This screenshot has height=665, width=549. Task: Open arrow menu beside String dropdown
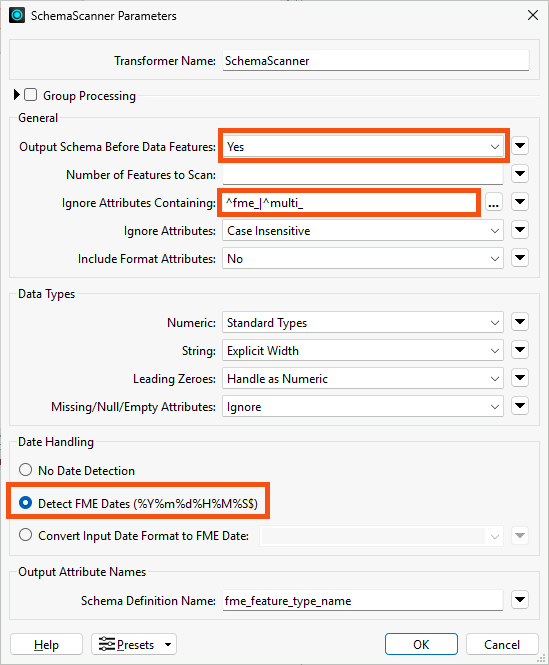point(520,350)
